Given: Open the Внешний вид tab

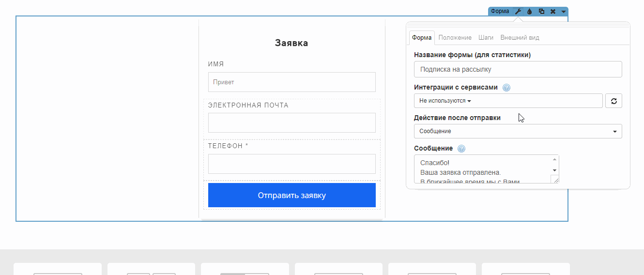Looking at the screenshot, I should click(520, 38).
